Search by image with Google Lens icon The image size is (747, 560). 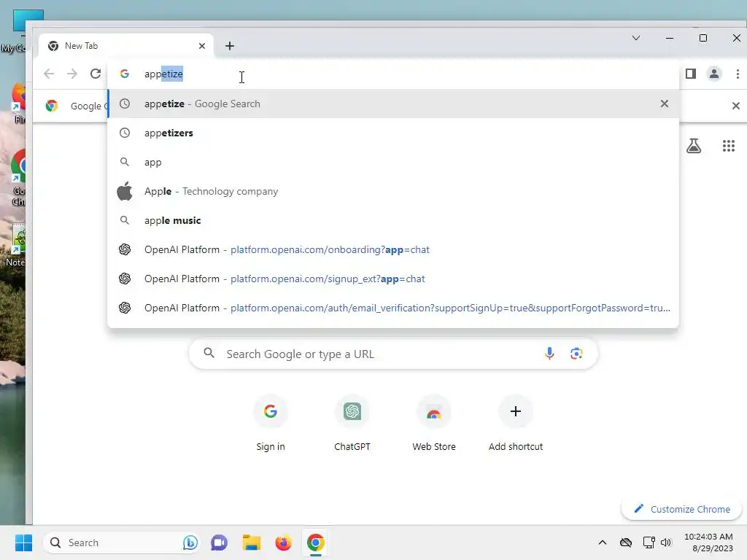pyautogui.click(x=576, y=354)
